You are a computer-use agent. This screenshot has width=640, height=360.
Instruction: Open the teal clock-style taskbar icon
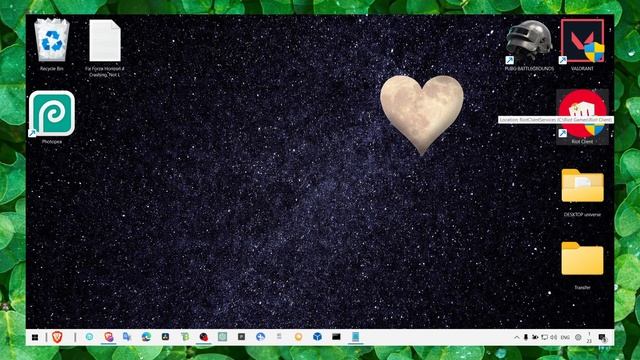click(222, 337)
